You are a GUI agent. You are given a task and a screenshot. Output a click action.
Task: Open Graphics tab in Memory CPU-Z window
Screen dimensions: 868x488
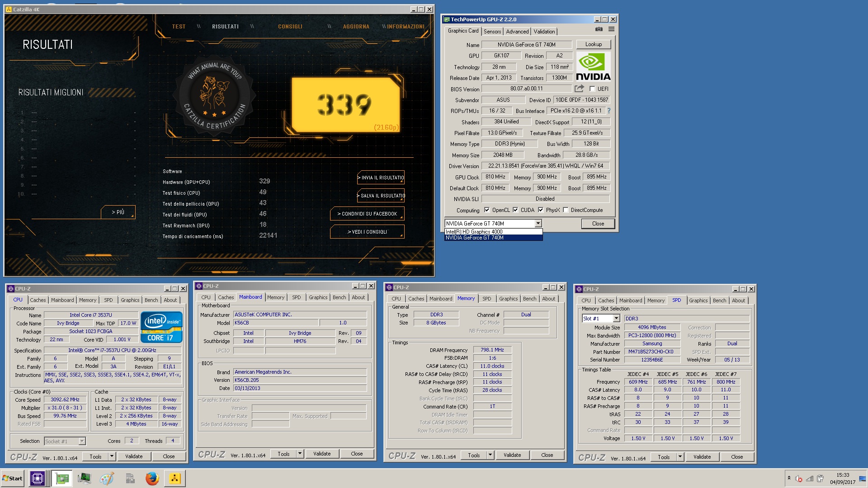point(508,299)
